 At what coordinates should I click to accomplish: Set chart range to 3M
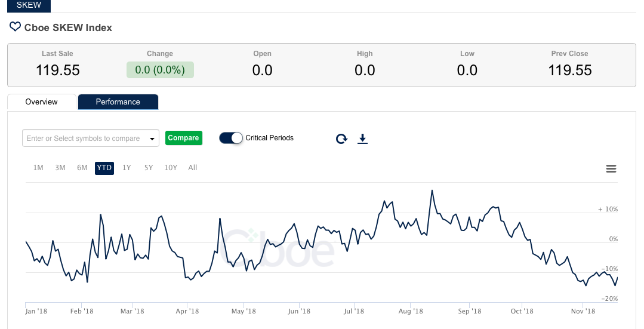click(60, 168)
